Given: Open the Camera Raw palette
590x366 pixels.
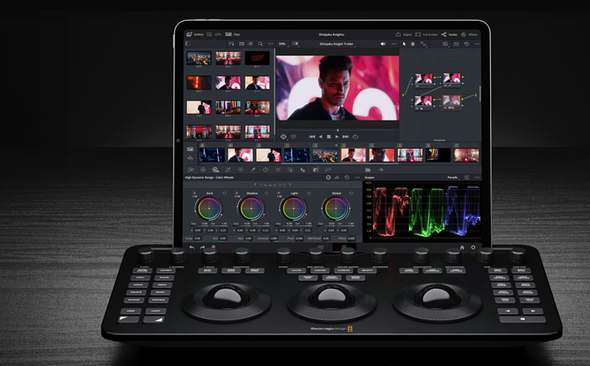Looking at the screenshot, I should point(191,170).
